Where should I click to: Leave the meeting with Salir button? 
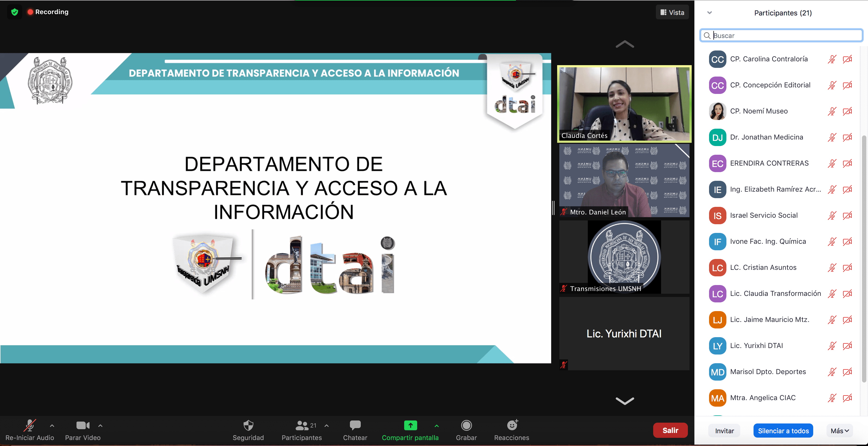coord(670,431)
